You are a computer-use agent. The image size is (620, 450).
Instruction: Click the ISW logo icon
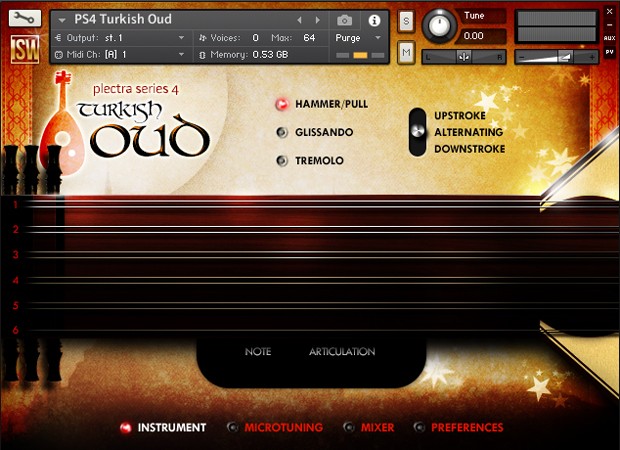pyautogui.click(x=25, y=49)
